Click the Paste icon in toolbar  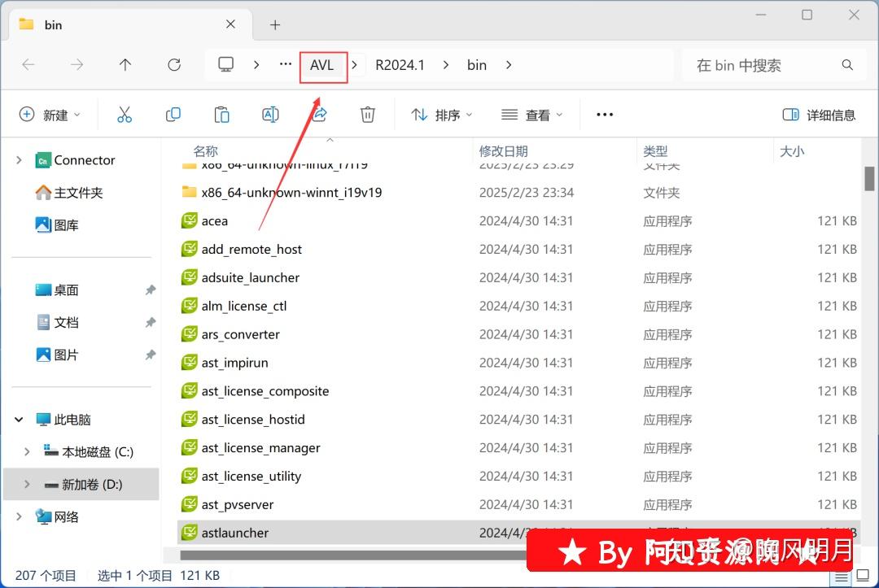coord(221,114)
